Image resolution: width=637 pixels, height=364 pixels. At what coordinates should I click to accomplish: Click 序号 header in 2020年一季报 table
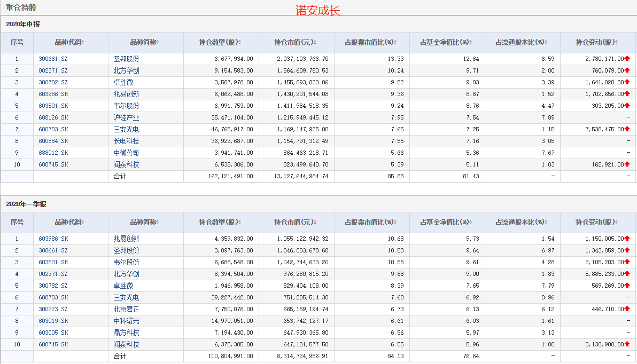[17, 222]
